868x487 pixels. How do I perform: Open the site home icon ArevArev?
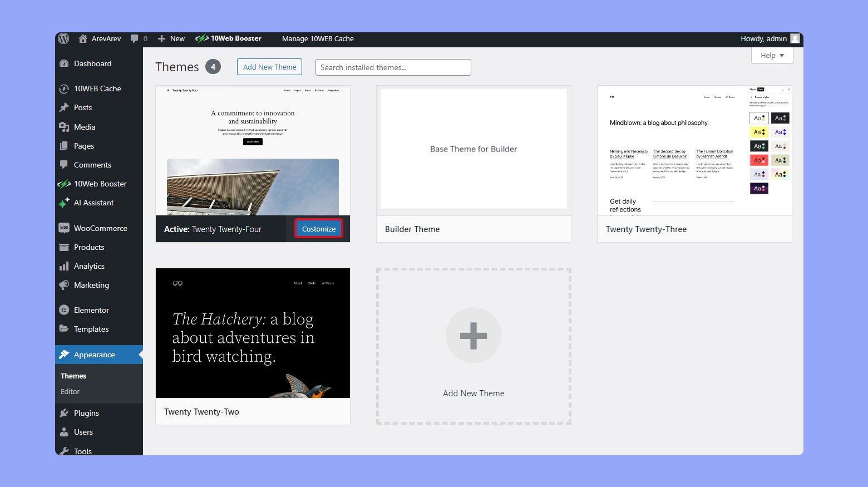(83, 38)
